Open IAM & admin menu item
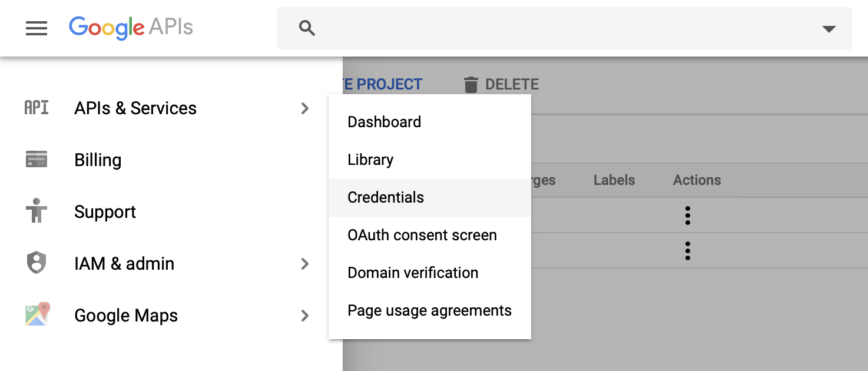 tap(124, 264)
